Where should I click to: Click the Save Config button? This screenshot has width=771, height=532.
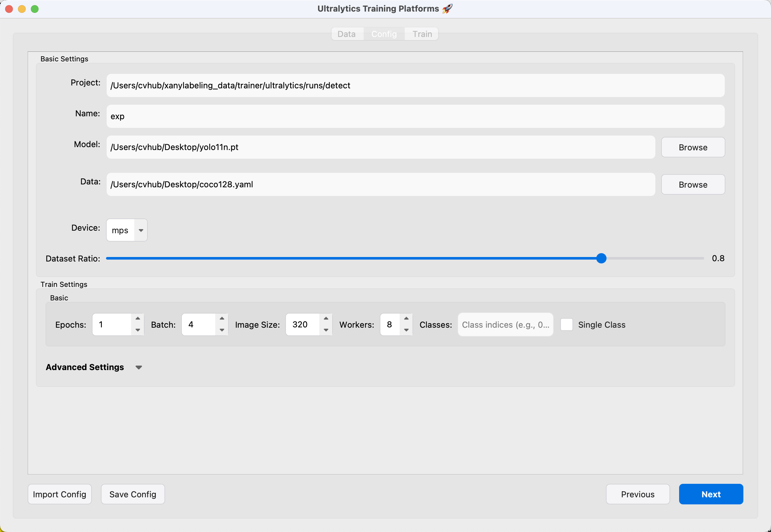tap(133, 494)
